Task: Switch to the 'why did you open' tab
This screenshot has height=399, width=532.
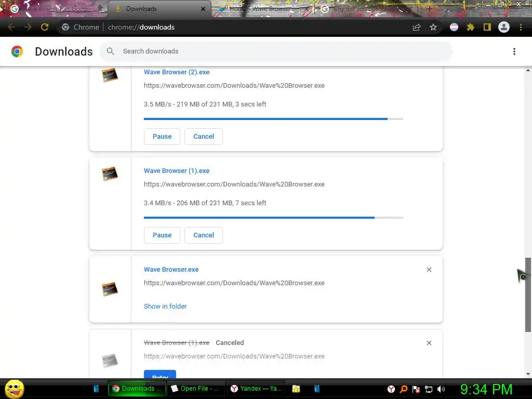Action: click(366, 9)
